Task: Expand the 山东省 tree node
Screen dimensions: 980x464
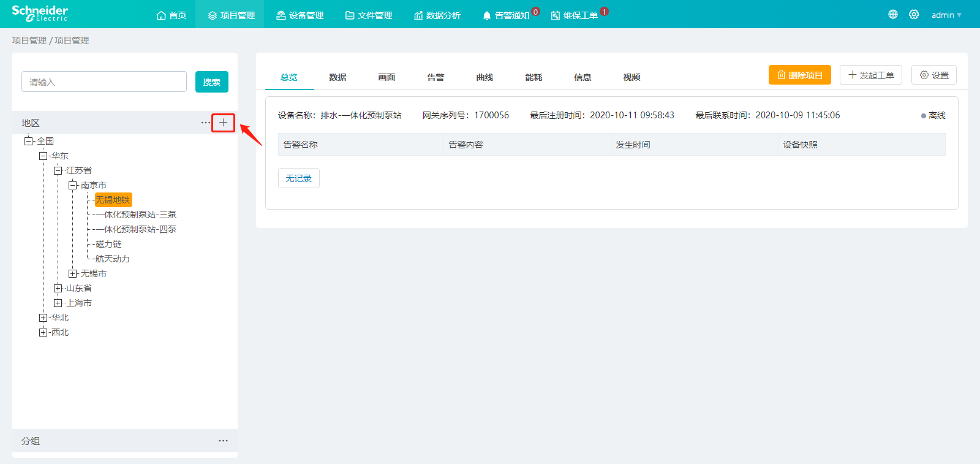Action: [x=58, y=288]
